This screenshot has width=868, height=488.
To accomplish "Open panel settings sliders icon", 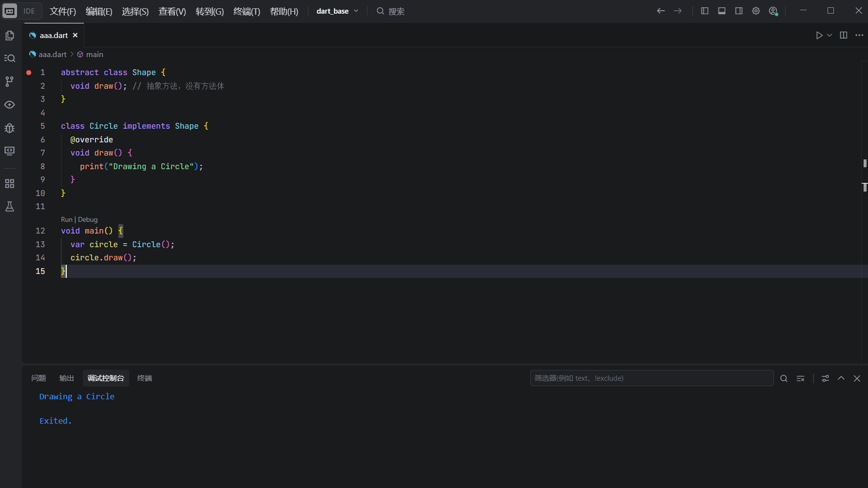I will (825, 378).
